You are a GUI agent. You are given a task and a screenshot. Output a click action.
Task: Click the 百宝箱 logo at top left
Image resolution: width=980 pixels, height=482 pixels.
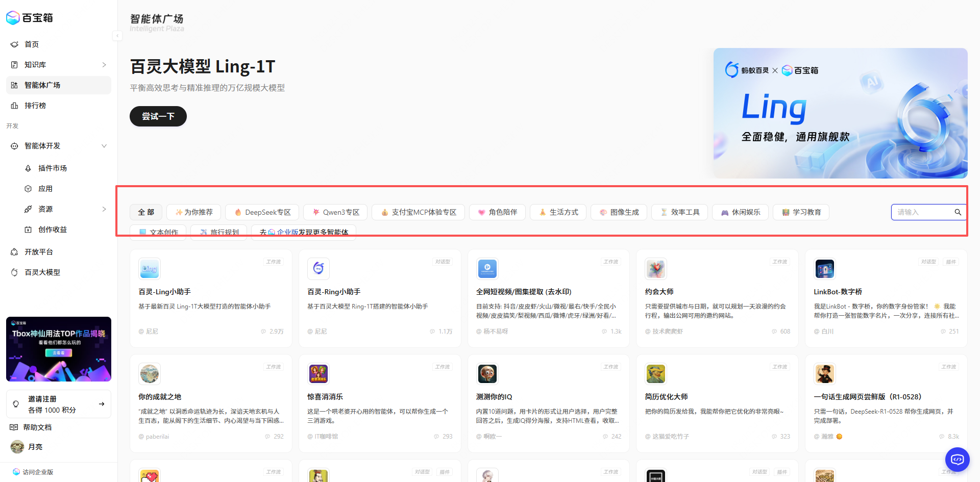29,17
